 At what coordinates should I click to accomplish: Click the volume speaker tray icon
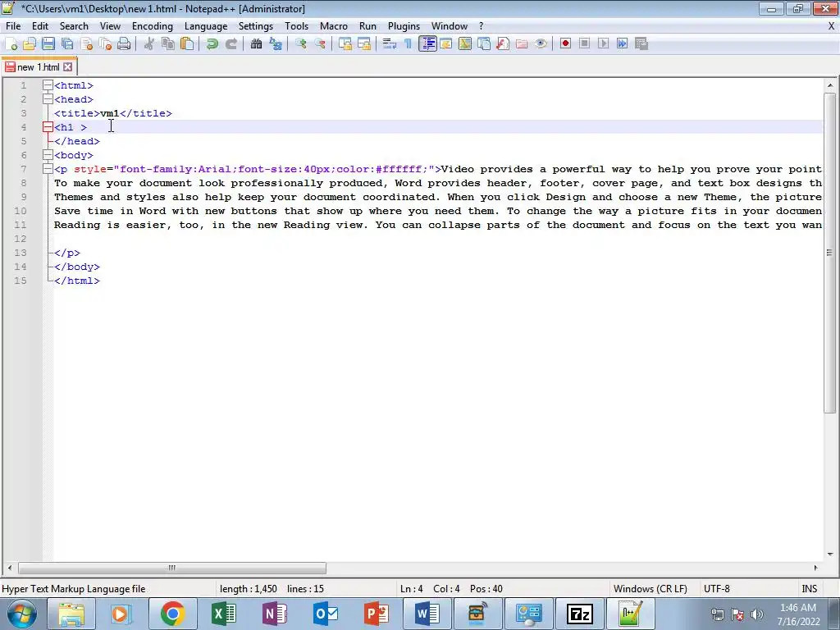coord(757,614)
